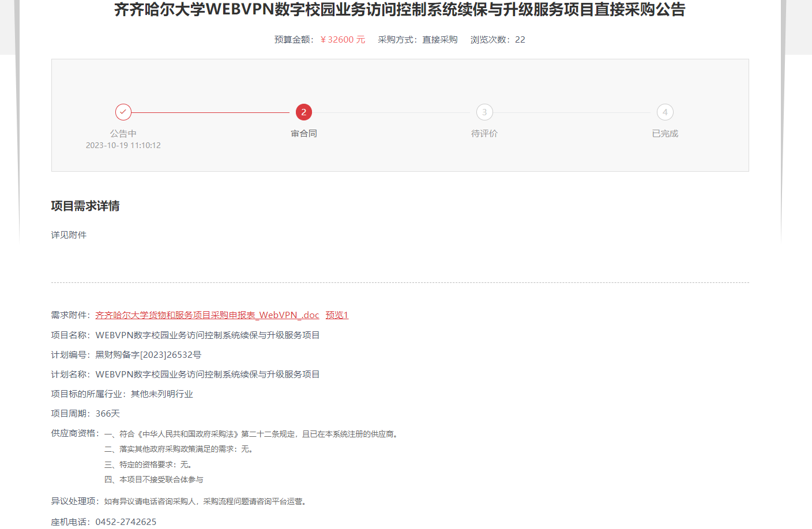Click the 预览1 preview link

337,315
